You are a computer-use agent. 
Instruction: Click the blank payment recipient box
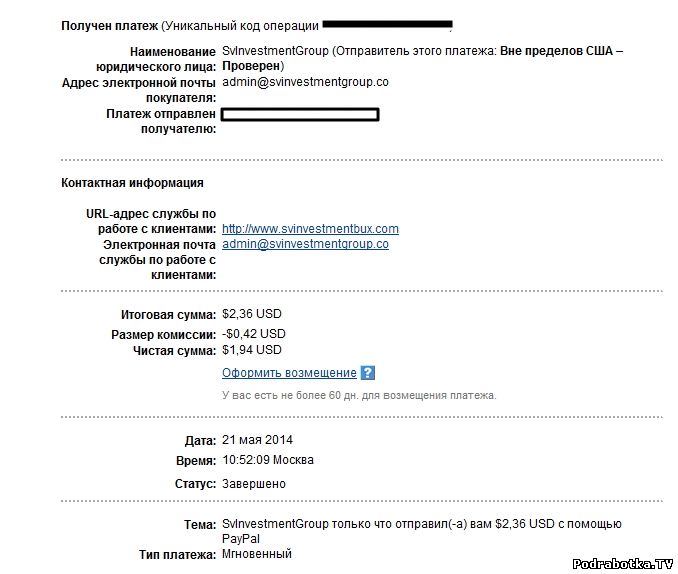click(300, 114)
